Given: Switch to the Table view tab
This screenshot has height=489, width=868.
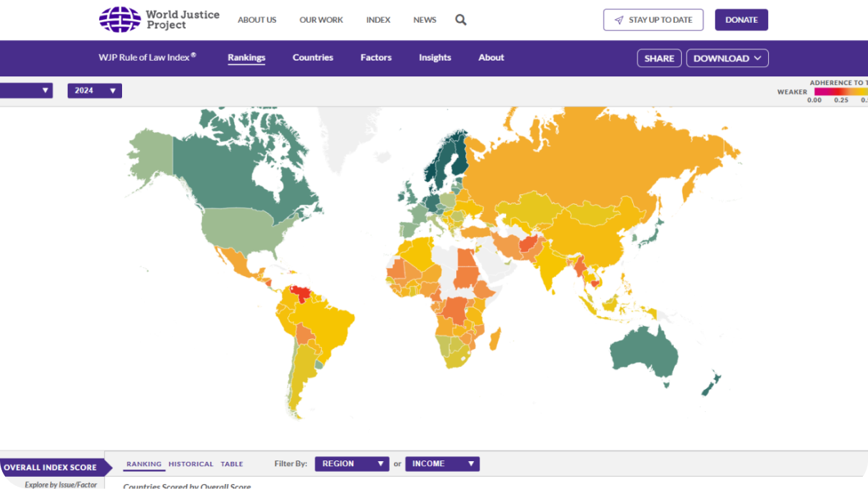Looking at the screenshot, I should tap(231, 464).
